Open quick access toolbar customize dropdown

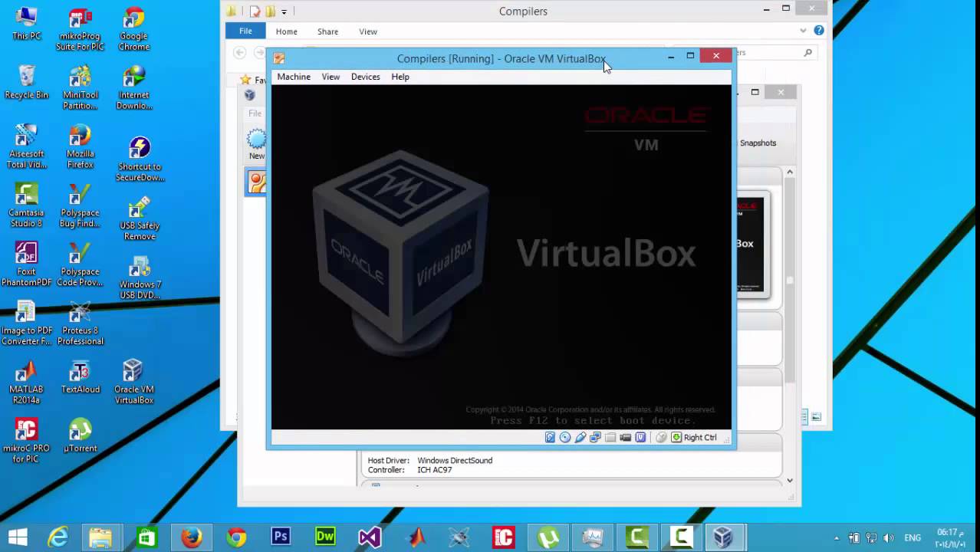(x=284, y=11)
